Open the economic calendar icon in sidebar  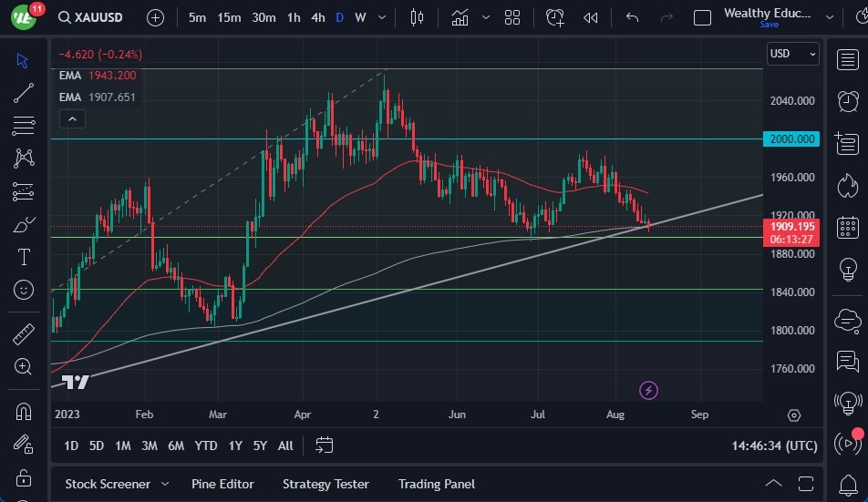point(848,227)
